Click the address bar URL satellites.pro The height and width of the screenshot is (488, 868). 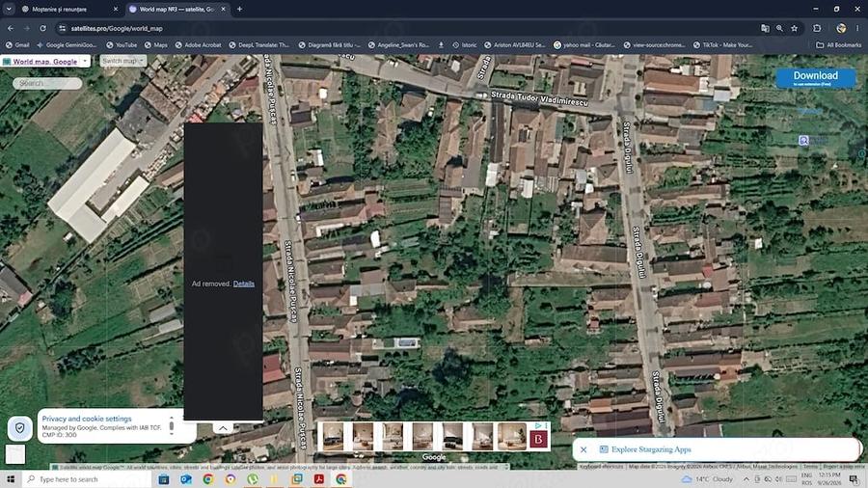(x=117, y=28)
